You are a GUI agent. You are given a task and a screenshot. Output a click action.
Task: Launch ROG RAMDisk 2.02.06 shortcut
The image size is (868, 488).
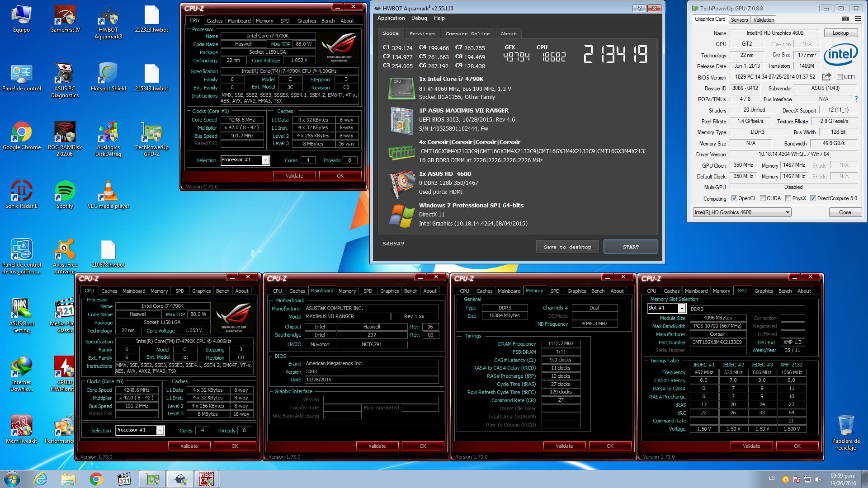click(65, 139)
